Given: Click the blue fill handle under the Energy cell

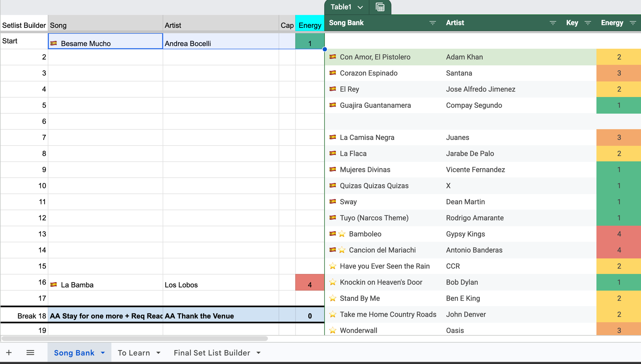Looking at the screenshot, I should point(325,49).
